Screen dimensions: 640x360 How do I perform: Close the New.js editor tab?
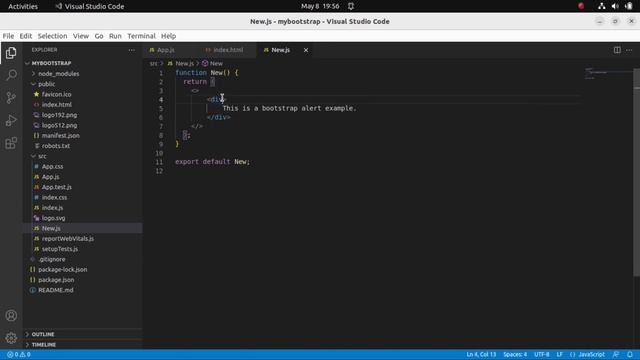[x=306, y=50]
